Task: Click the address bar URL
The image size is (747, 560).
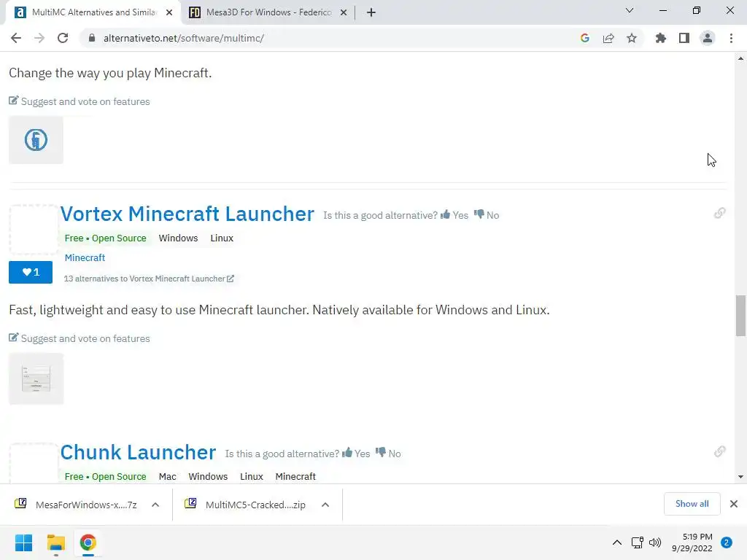Action: (183, 38)
